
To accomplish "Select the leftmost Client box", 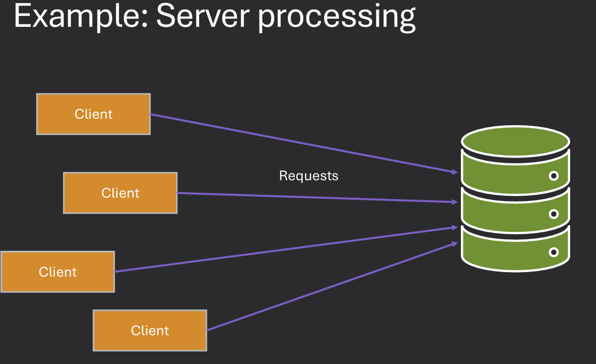I will click(x=57, y=272).
